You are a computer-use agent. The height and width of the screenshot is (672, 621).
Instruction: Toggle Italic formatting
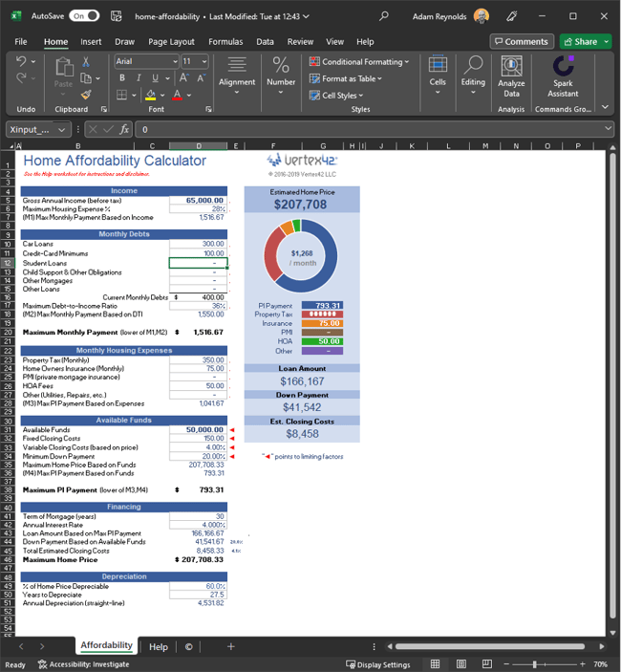(139, 78)
